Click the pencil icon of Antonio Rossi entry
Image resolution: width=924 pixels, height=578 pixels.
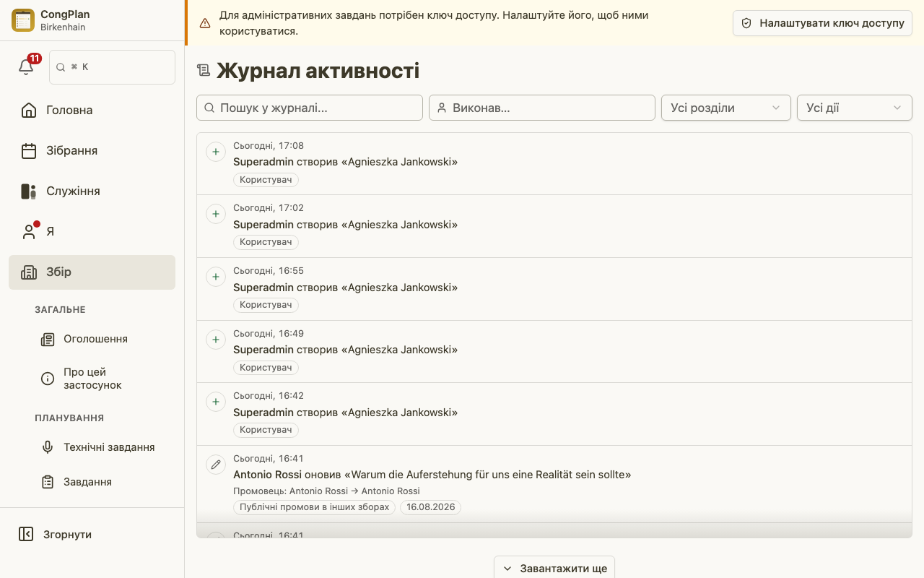pos(216,465)
